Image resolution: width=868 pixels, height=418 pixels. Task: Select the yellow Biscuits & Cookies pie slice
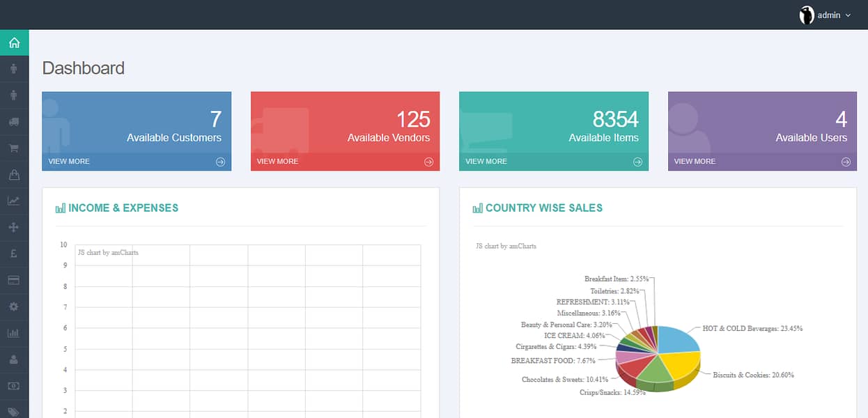(x=679, y=366)
